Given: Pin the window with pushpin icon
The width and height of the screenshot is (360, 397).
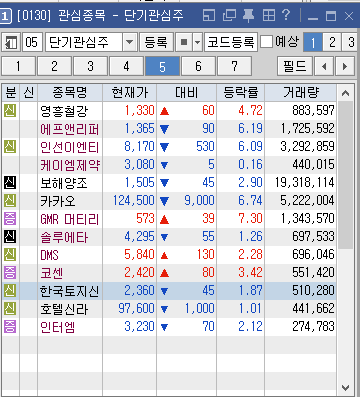Looking at the screenshot, I should [249, 15].
